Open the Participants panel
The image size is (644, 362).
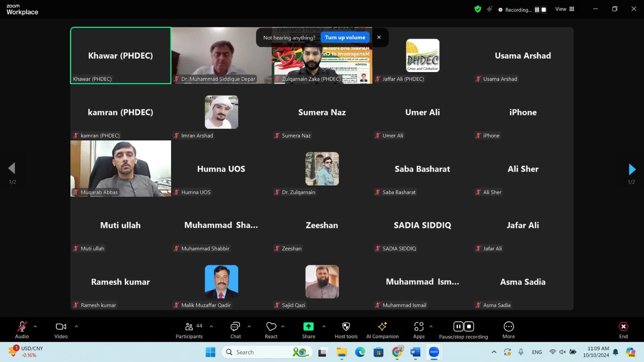coord(189,330)
